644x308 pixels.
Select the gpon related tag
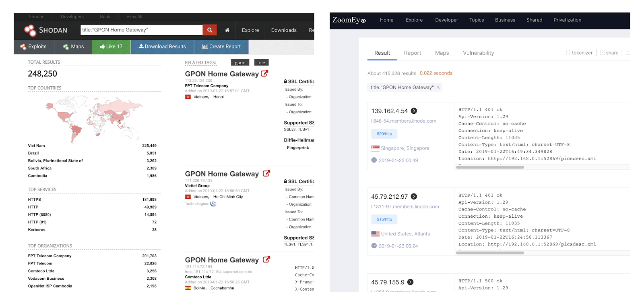240,62
